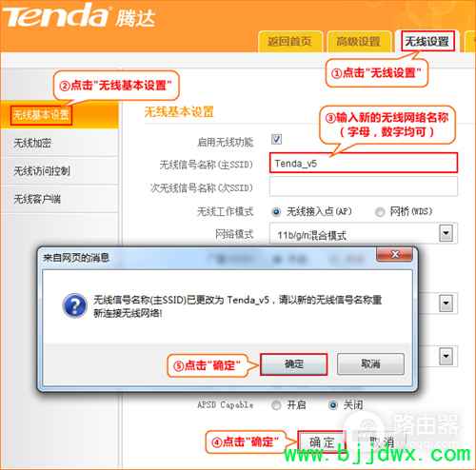Select the 网桥(WDS) radio button

tap(380, 211)
